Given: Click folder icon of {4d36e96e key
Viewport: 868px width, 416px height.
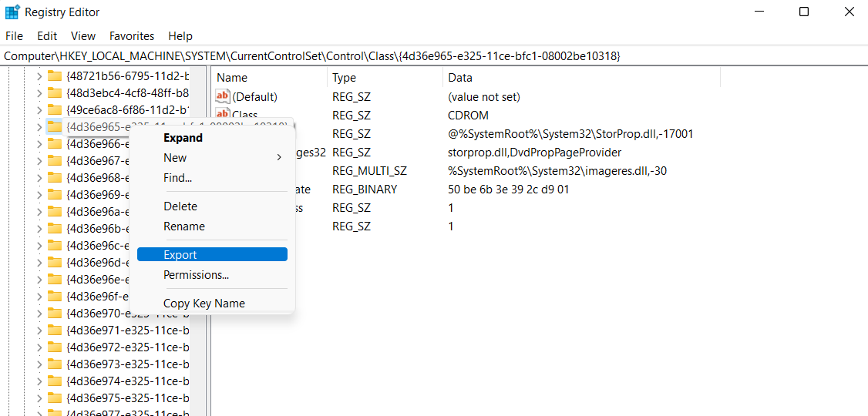Looking at the screenshot, I should [x=54, y=279].
